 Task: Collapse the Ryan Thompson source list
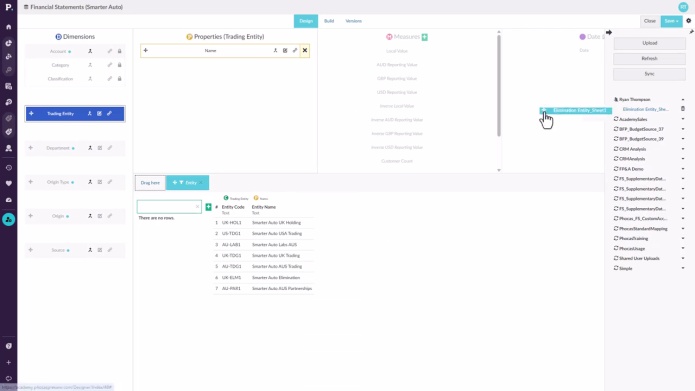click(683, 100)
